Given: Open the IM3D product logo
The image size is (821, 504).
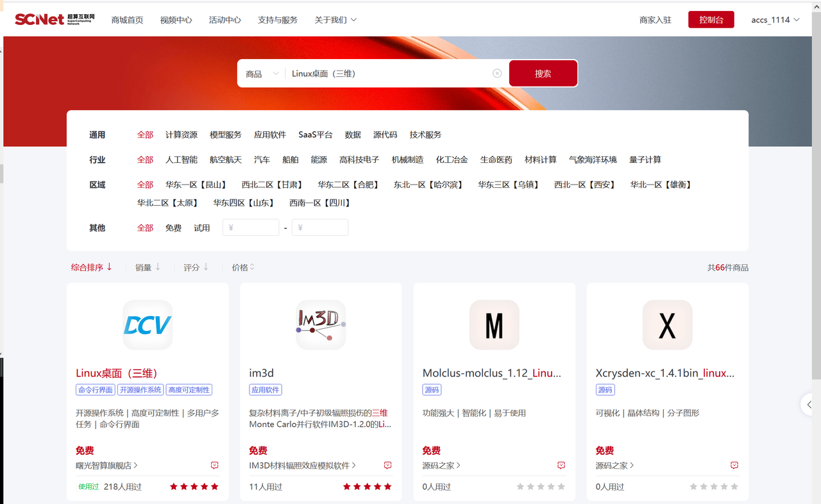Looking at the screenshot, I should click(x=321, y=325).
